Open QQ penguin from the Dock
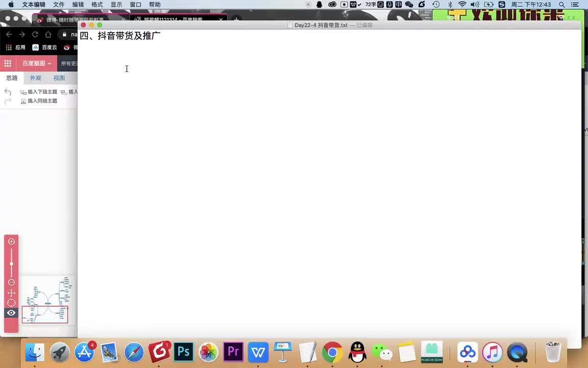Screen dimensions: 588x368 point(357,352)
